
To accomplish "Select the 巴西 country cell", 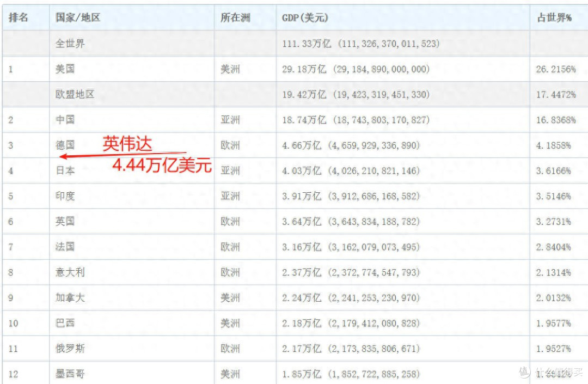I will pos(65,323).
